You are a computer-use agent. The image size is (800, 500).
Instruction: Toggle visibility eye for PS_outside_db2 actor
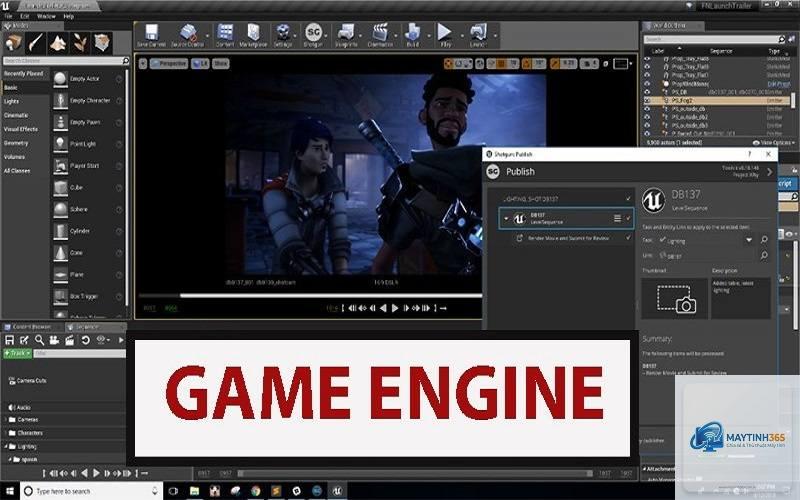647,117
